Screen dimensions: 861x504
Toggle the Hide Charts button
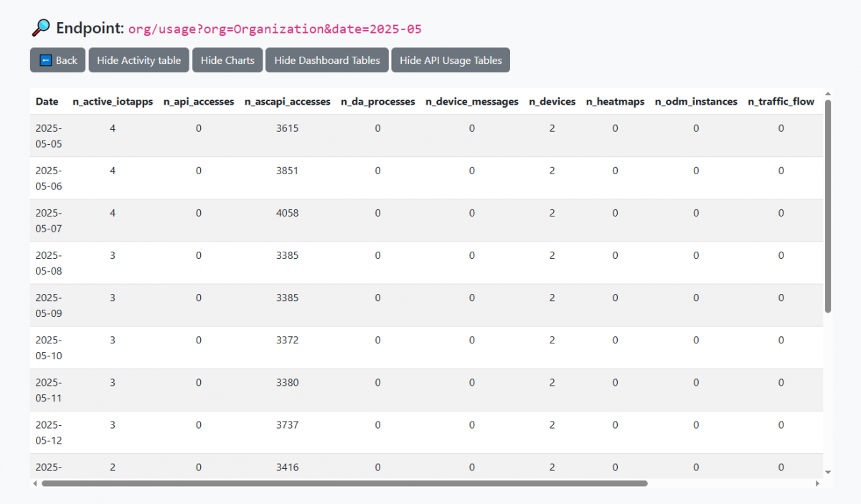coord(227,60)
